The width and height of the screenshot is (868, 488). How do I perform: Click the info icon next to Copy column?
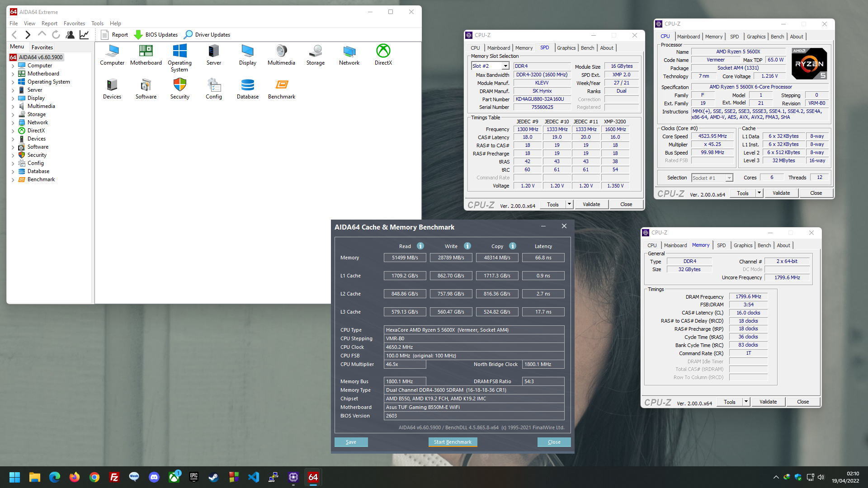pyautogui.click(x=513, y=246)
